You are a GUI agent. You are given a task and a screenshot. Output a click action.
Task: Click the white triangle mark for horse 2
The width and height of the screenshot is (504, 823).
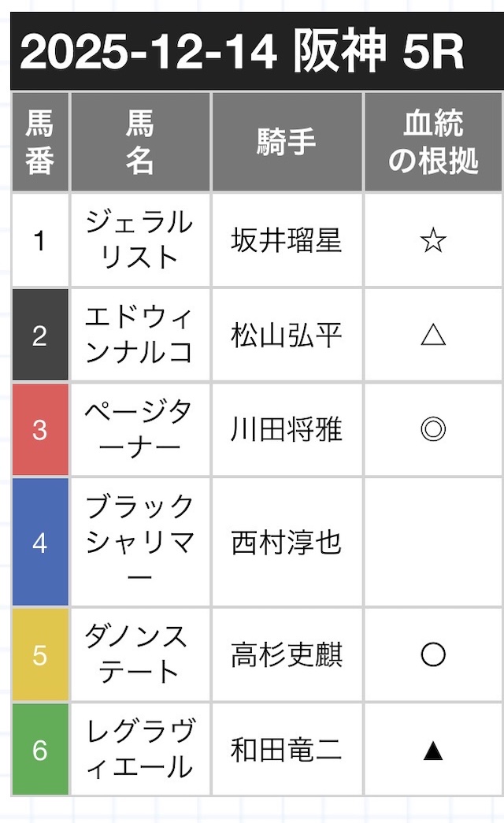coord(433,336)
